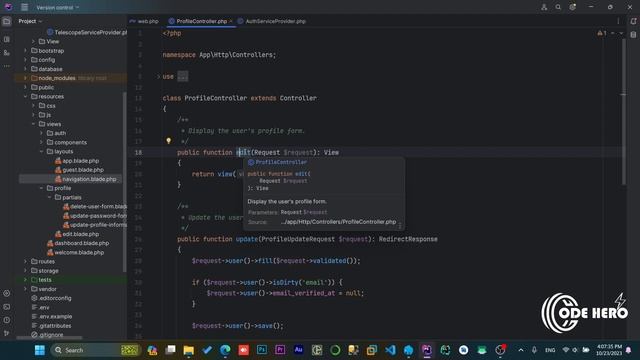Open the Pull Requests tool window icon
Screen dimensions: 640x360
pyautogui.click(x=7, y=53)
